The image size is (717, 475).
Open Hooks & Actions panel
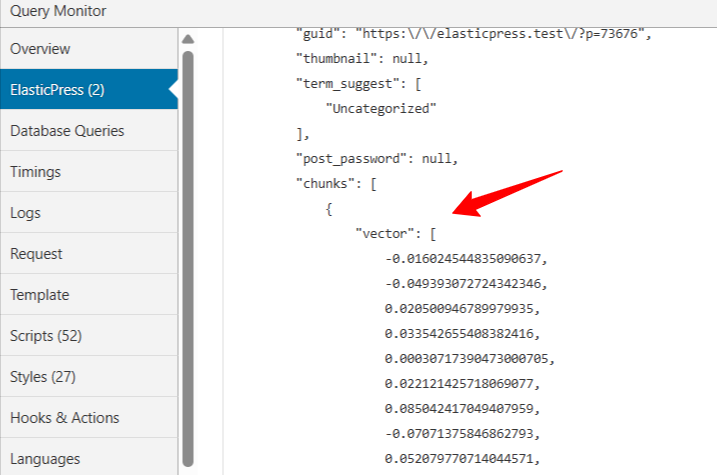[64, 418]
